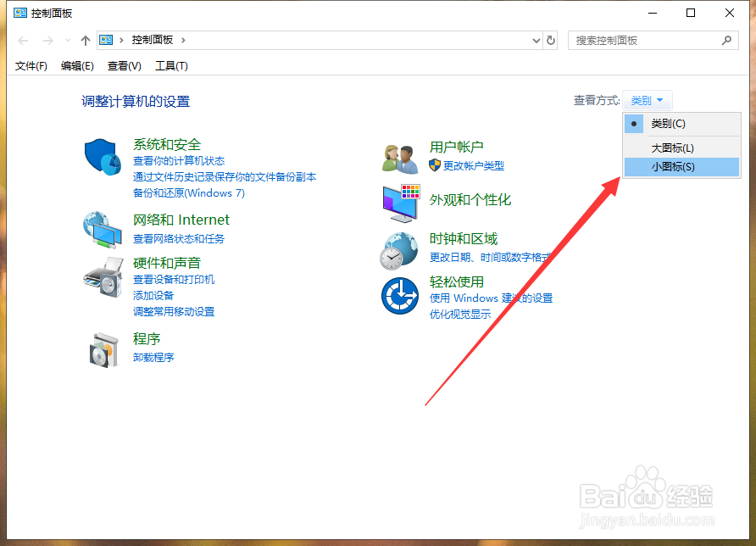This screenshot has height=546, width=756.
Task: Open the 类别 view-by dropdown
Action: 647,100
